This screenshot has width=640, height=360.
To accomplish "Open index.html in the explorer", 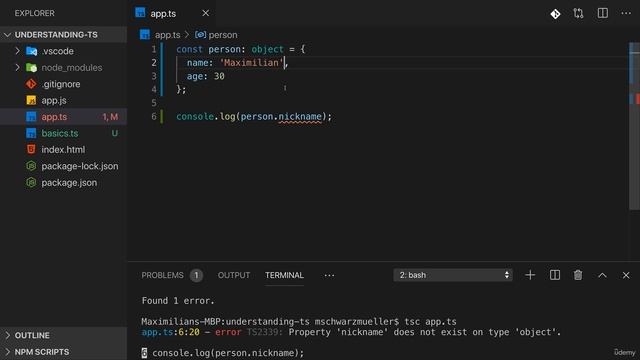I will point(63,149).
